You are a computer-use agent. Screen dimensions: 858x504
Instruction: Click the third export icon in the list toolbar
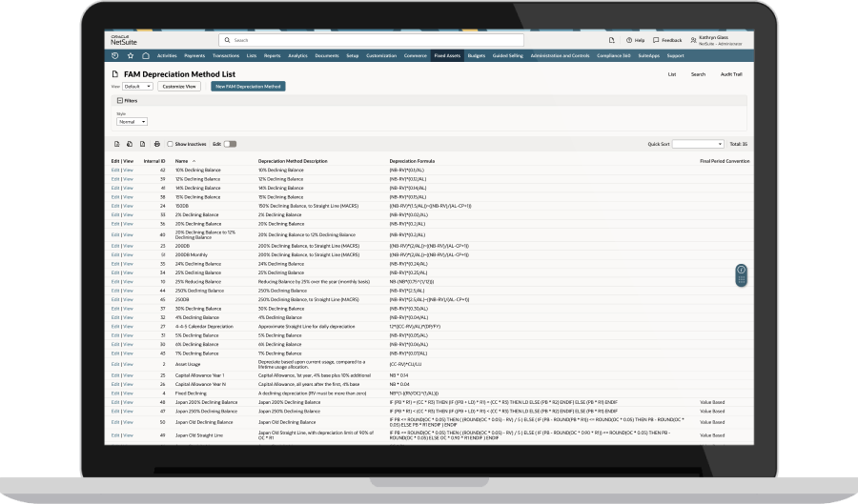tap(142, 144)
